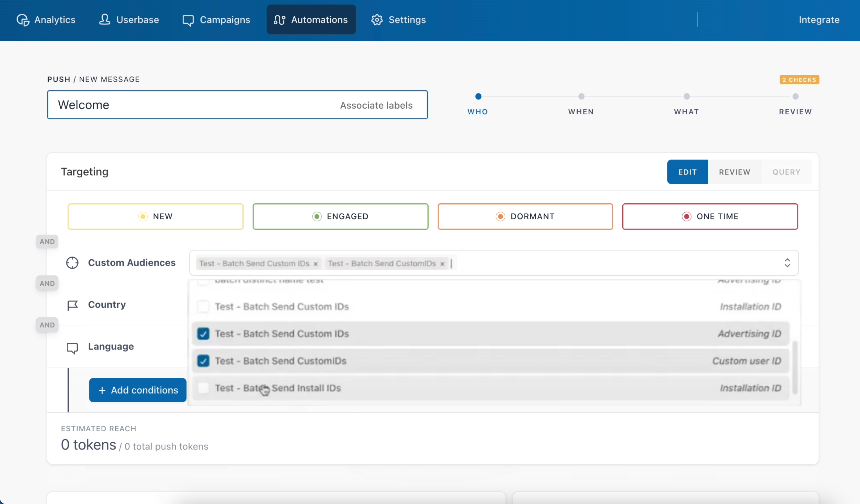Check Test - Batch Send Install IDs option
Image resolution: width=860 pixels, height=504 pixels.
[x=203, y=388]
